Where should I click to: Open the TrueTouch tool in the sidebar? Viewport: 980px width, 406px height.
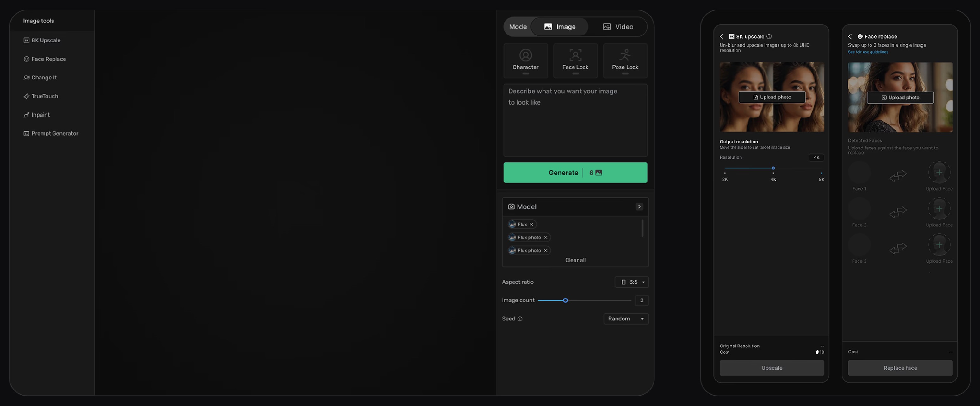point(41,96)
